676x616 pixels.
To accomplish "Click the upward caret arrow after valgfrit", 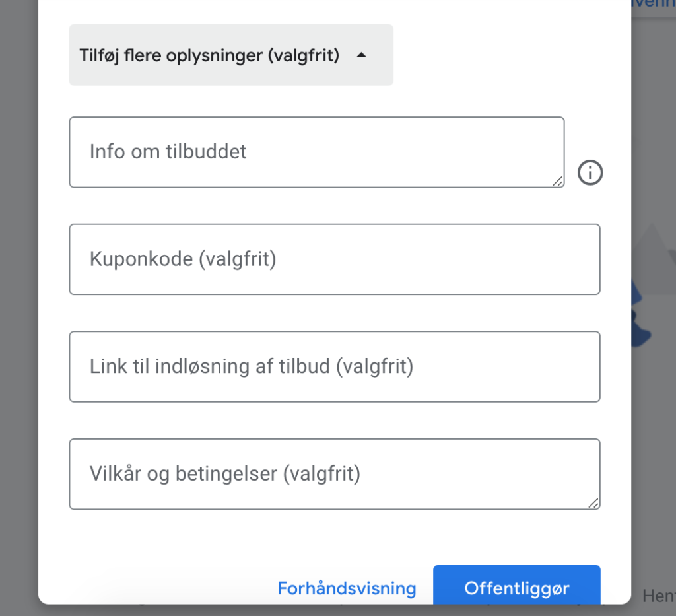I will click(362, 55).
